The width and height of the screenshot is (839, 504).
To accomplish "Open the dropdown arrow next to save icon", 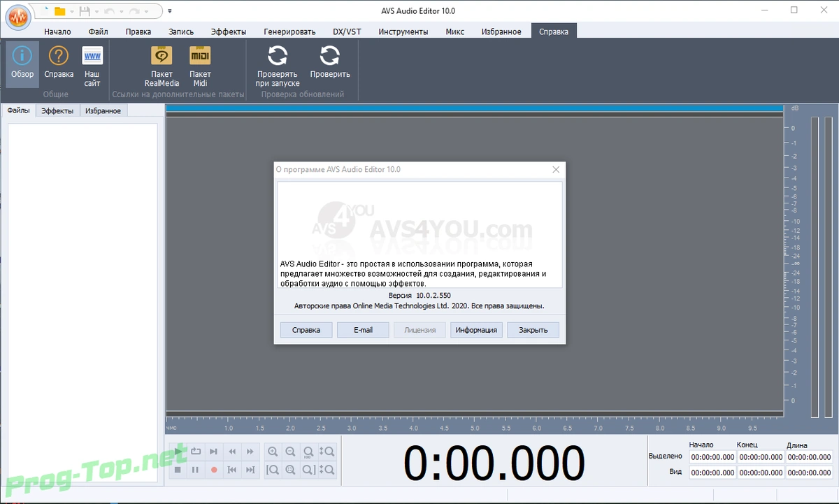I will click(96, 12).
